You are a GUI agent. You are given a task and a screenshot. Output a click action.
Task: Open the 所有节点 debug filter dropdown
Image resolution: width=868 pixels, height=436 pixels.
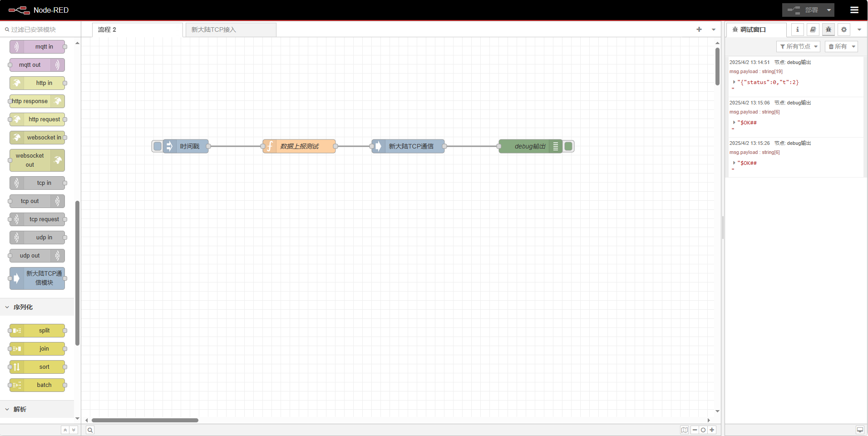point(798,46)
